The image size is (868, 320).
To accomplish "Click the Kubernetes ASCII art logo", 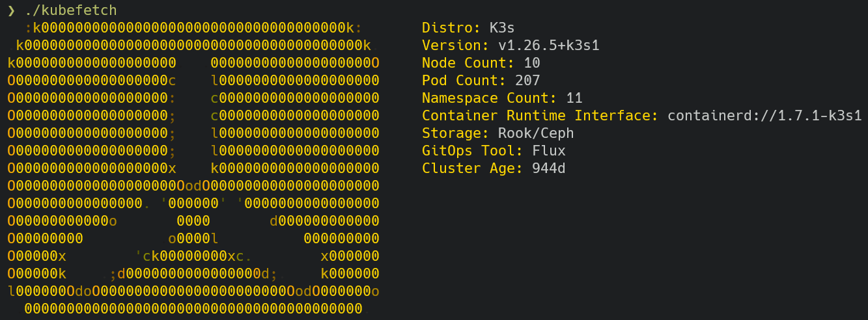I will point(194,168).
